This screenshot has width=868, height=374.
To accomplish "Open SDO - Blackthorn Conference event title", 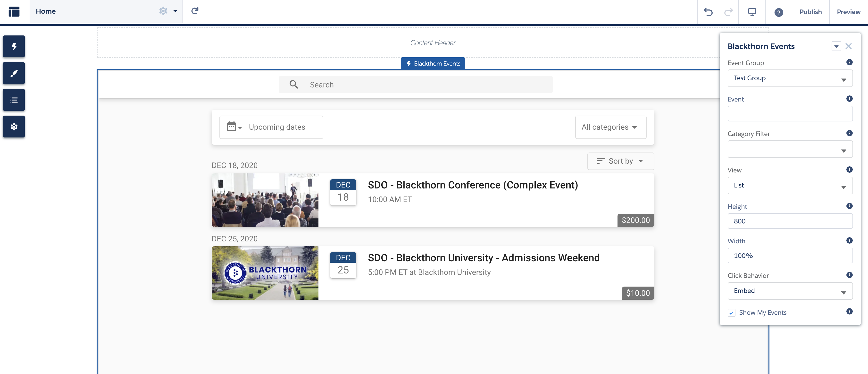I will coord(473,185).
